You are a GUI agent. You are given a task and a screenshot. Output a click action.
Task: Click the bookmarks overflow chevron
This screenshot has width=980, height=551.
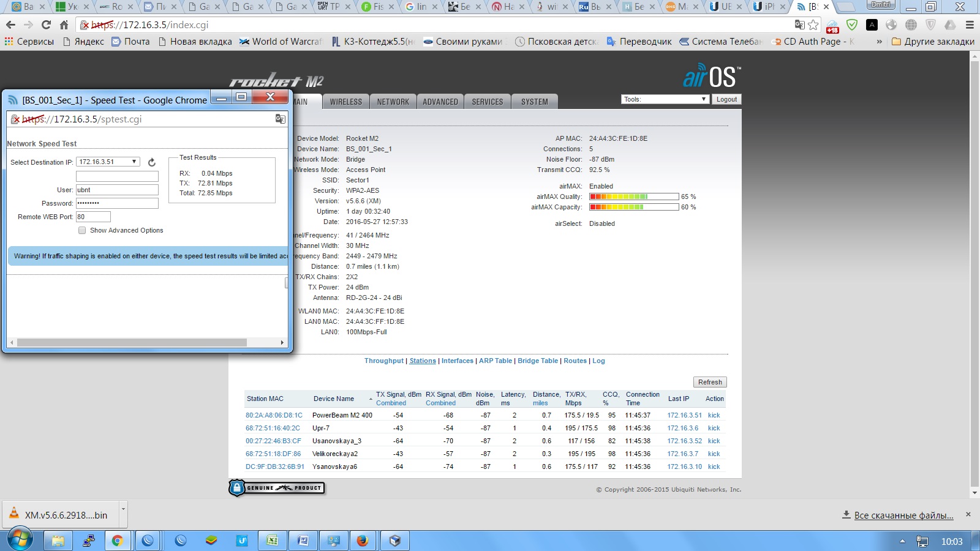pyautogui.click(x=880, y=42)
